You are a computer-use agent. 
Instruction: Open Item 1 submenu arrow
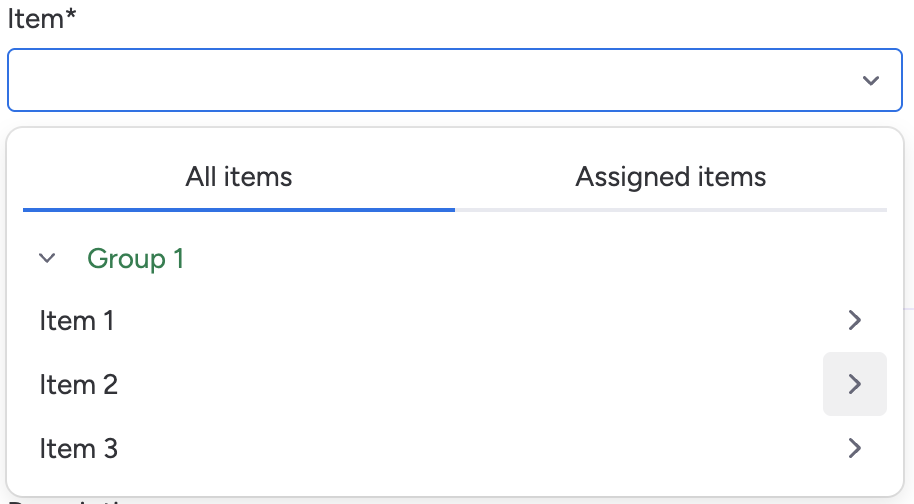click(x=854, y=320)
